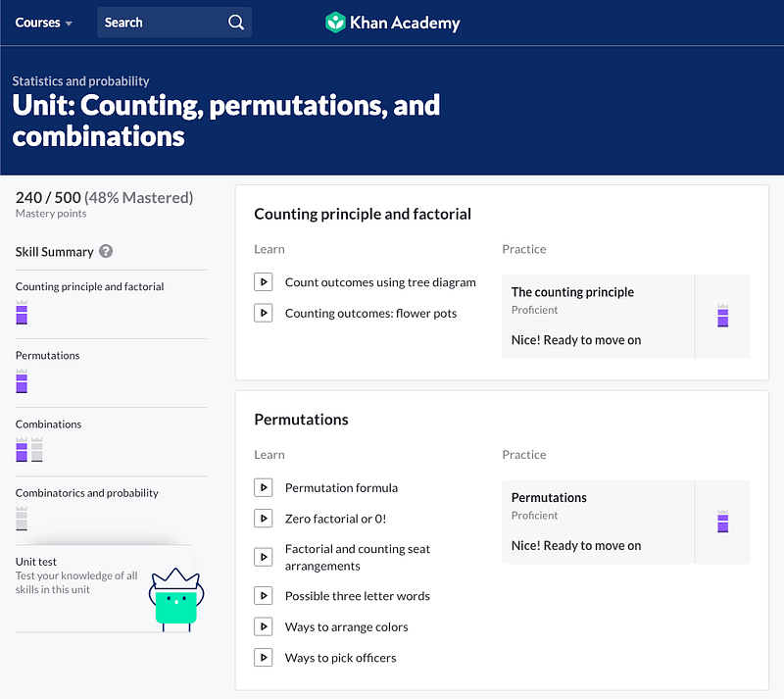784x699 pixels.
Task: Play Counting outcomes: flower pots video
Action: [263, 313]
